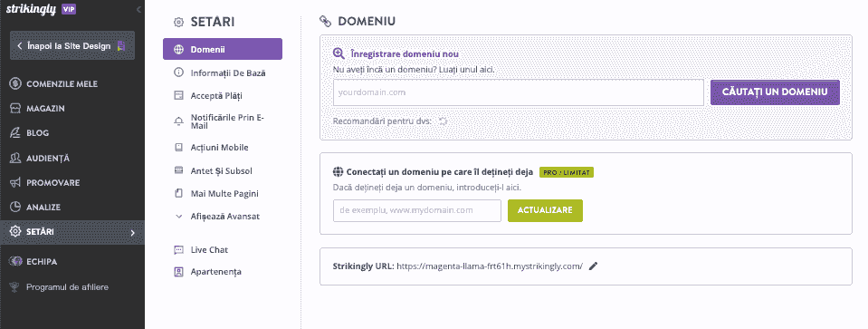Click the Acțiuni Mobile phone icon

(178, 148)
